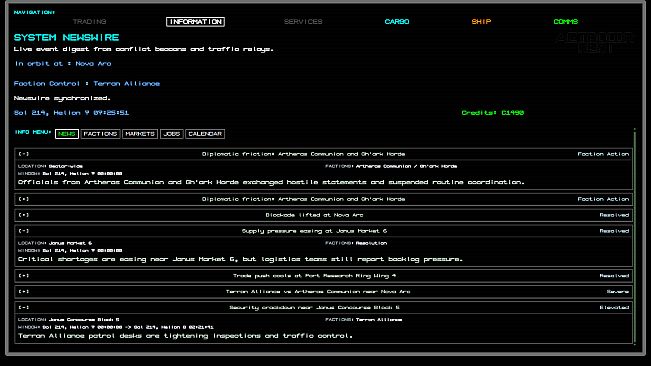
Task: Select the Information navigation tab
Action: [196, 22]
